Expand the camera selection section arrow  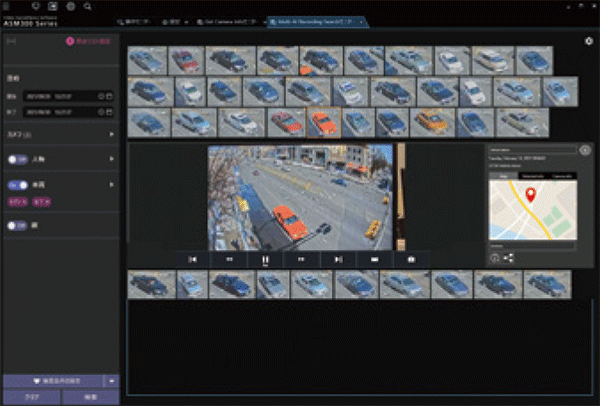(x=111, y=134)
